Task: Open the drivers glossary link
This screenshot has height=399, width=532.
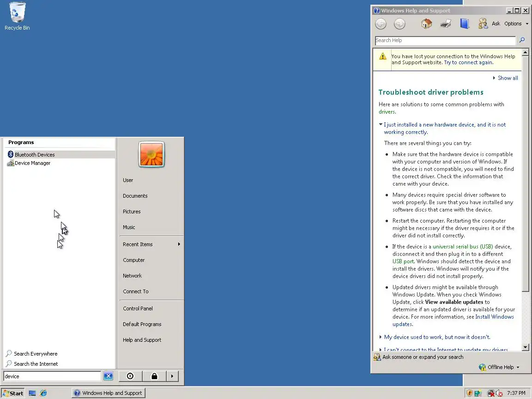Action: pos(387,112)
